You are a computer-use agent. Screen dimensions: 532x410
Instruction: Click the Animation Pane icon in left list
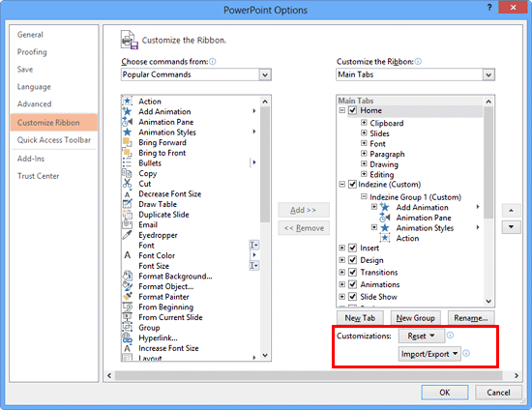(x=128, y=122)
